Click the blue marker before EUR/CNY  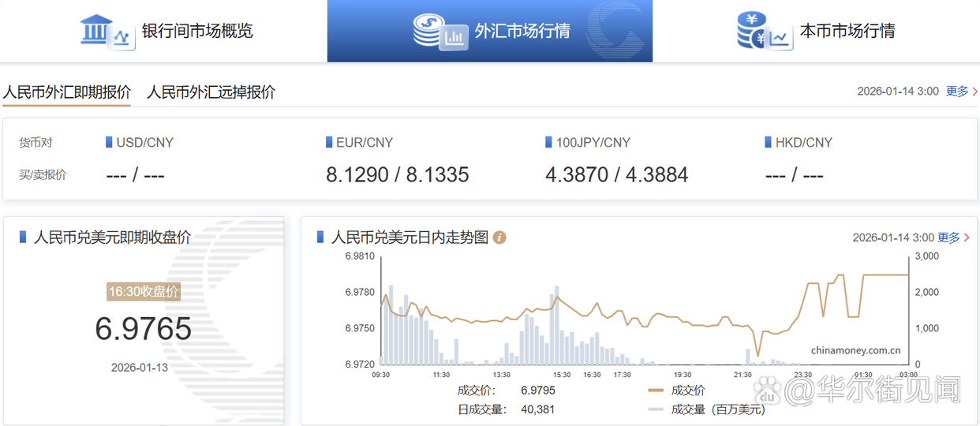(329, 143)
